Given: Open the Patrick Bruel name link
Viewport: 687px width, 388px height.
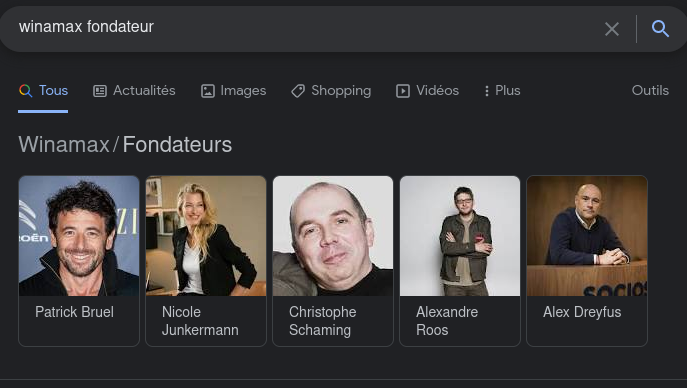Looking at the screenshot, I should [74, 312].
